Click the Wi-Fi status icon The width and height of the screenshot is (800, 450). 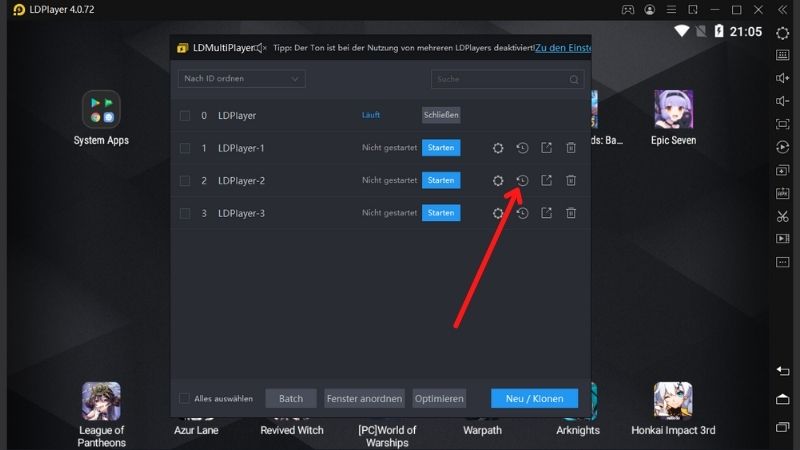pos(682,31)
